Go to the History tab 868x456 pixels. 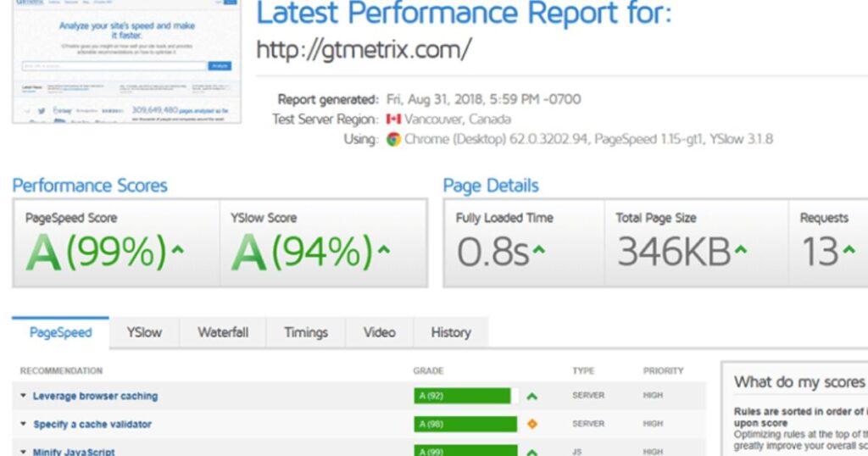(x=450, y=332)
